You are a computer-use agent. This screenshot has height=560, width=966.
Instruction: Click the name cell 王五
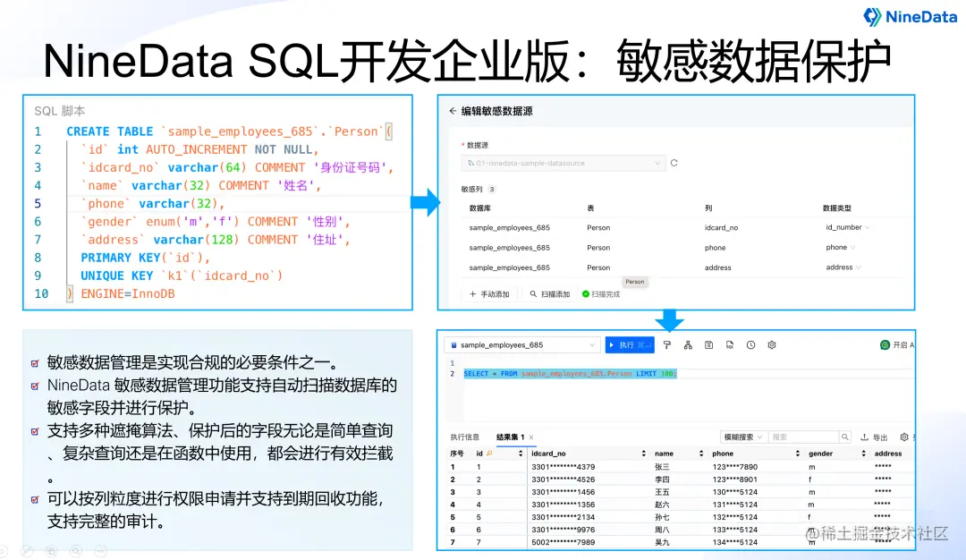coord(662,492)
